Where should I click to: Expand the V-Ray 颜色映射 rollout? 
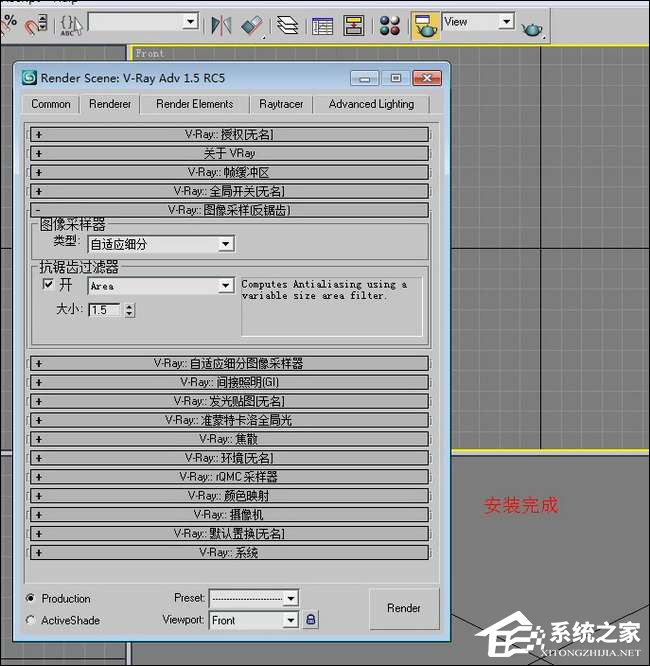point(229,496)
